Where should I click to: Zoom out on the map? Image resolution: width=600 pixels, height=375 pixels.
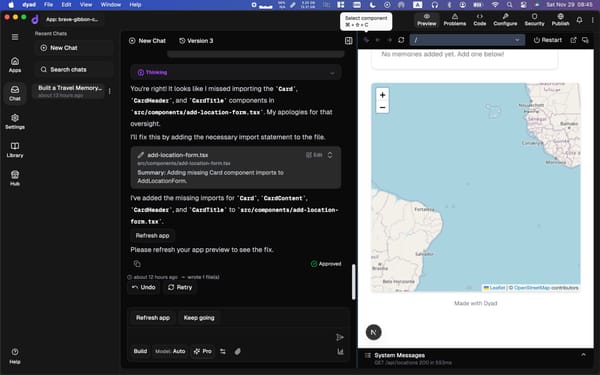tap(382, 108)
